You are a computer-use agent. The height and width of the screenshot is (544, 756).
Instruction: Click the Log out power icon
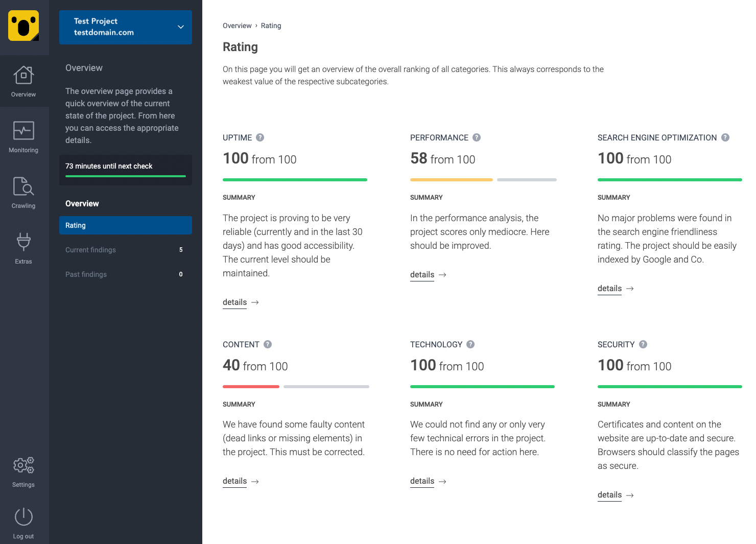click(x=23, y=516)
